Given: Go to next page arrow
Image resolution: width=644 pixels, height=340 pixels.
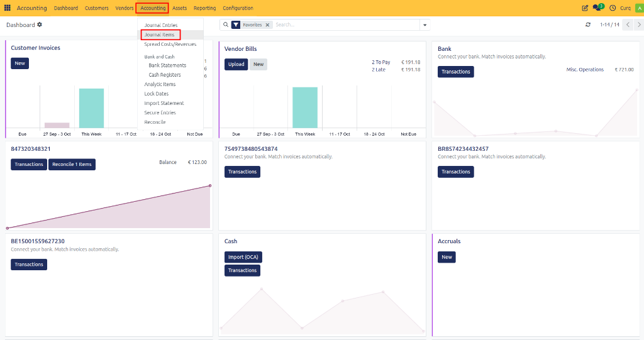Looking at the screenshot, I should [639, 25].
